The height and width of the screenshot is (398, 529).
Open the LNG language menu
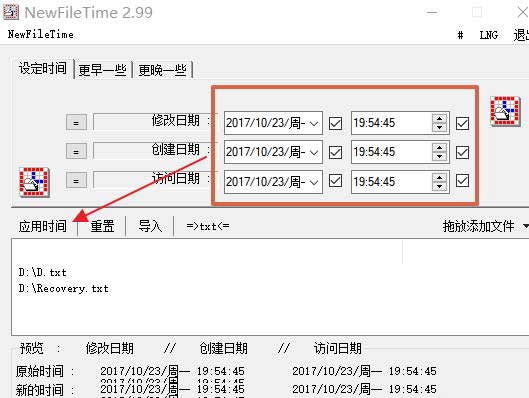click(489, 35)
